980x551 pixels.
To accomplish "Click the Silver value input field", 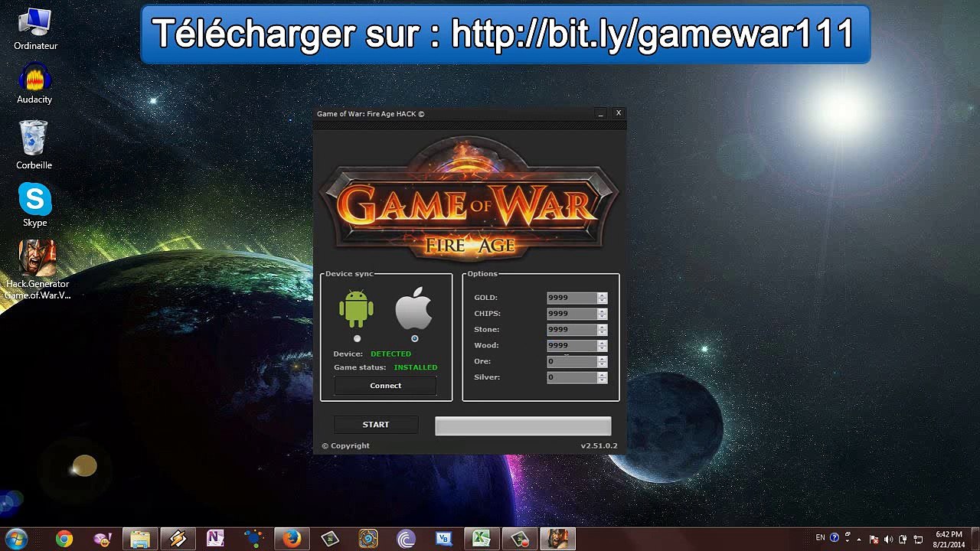I will [x=572, y=377].
